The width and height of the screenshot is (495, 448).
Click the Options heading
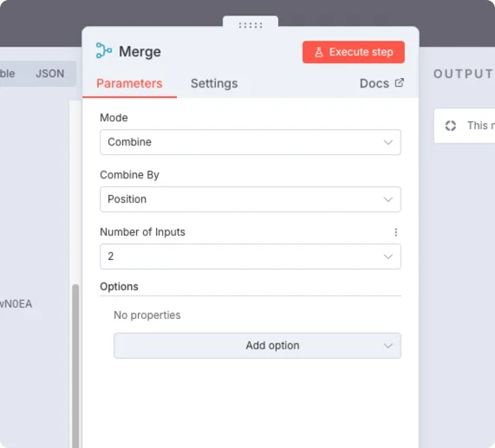119,287
